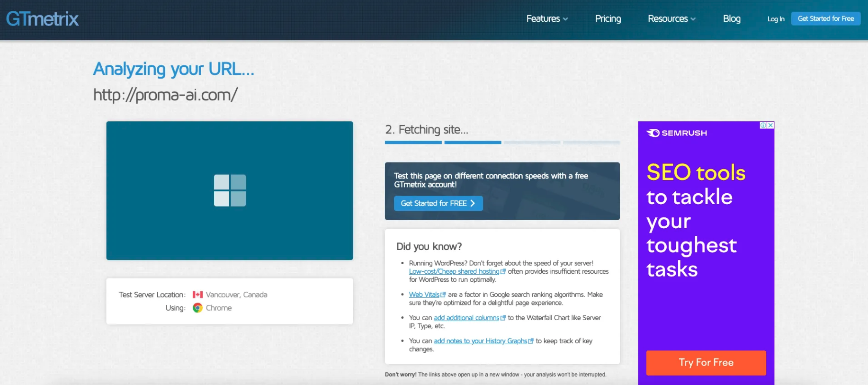This screenshot has height=385, width=868.
Task: Expand the Resources menu
Action: click(x=671, y=18)
